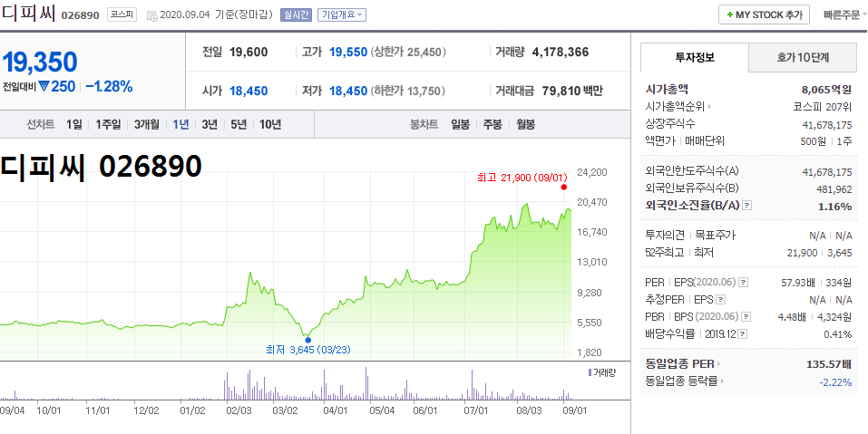Click the 거래량 value 4,178,366
Screen dimensions: 868x434
561,53
